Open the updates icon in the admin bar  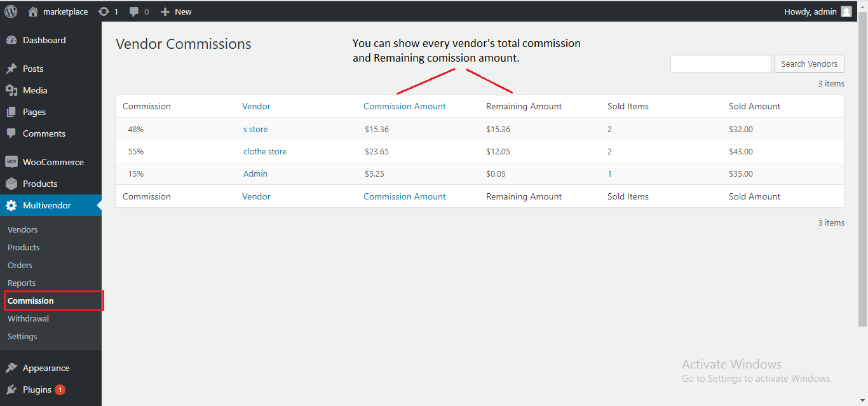pos(104,11)
